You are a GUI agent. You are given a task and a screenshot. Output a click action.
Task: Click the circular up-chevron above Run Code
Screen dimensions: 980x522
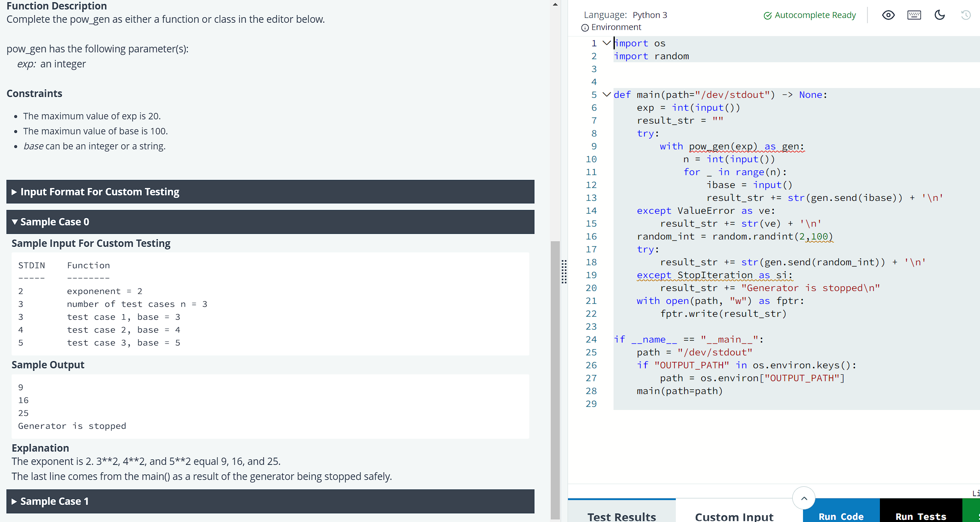tap(804, 498)
